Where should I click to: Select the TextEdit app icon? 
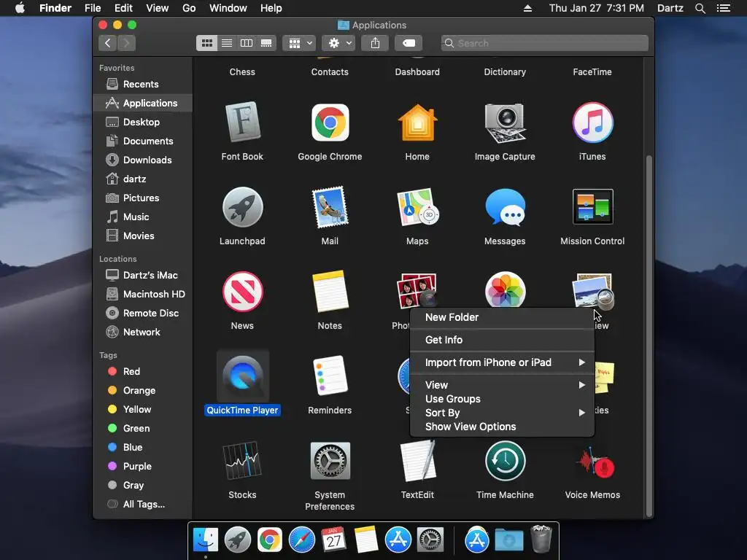point(417,461)
